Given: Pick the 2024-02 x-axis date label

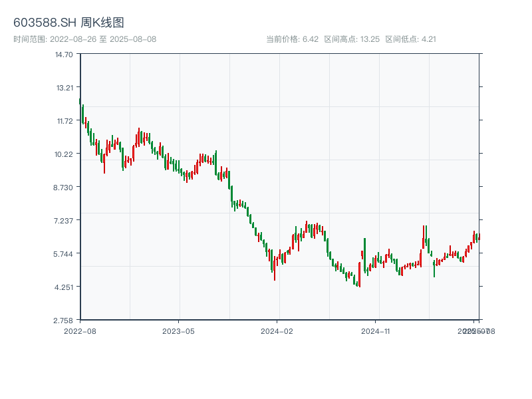Looking at the screenshot, I should pos(277,331).
